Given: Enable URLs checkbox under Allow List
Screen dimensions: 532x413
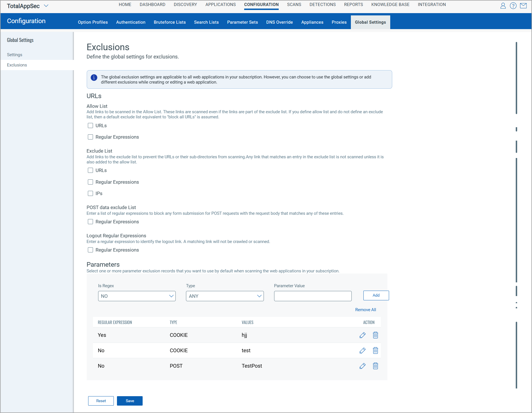Looking at the screenshot, I should click(90, 125).
